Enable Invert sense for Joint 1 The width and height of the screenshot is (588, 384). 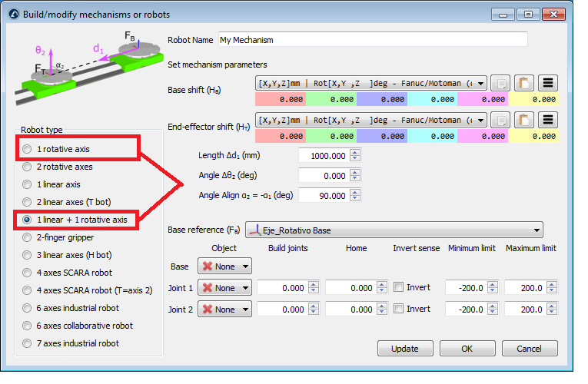click(398, 287)
